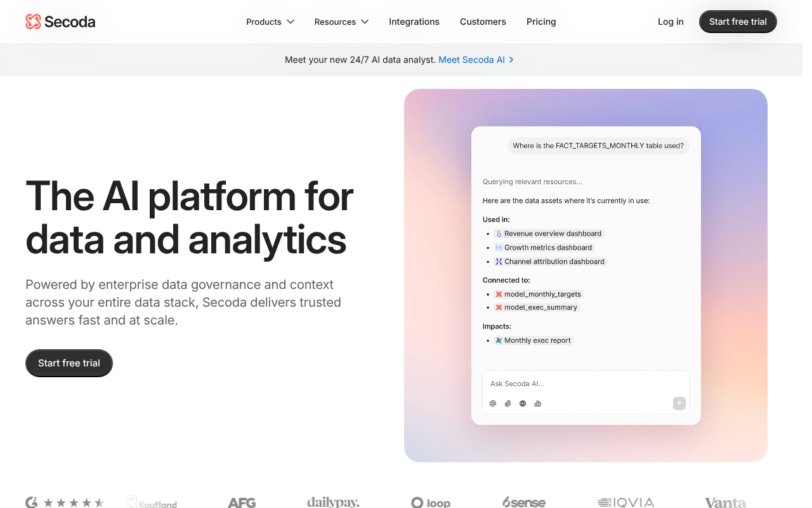Viewport: 812px width, 508px height.
Task: Click the bar chart icon in chat input
Action: coord(537,403)
